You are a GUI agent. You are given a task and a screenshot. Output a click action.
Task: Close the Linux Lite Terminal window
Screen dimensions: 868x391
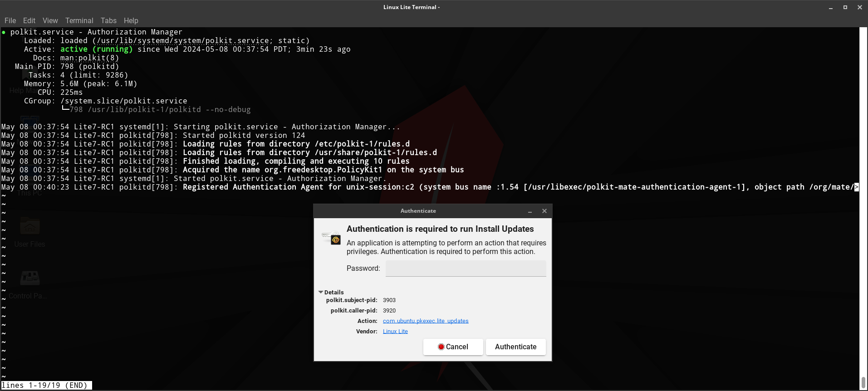point(860,7)
